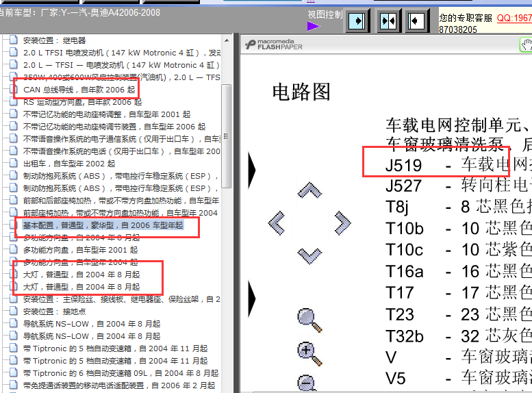The image size is (532, 393).
Task: Select '基本配置，普通型，豪华型' 2006 entry
Action: point(103,225)
